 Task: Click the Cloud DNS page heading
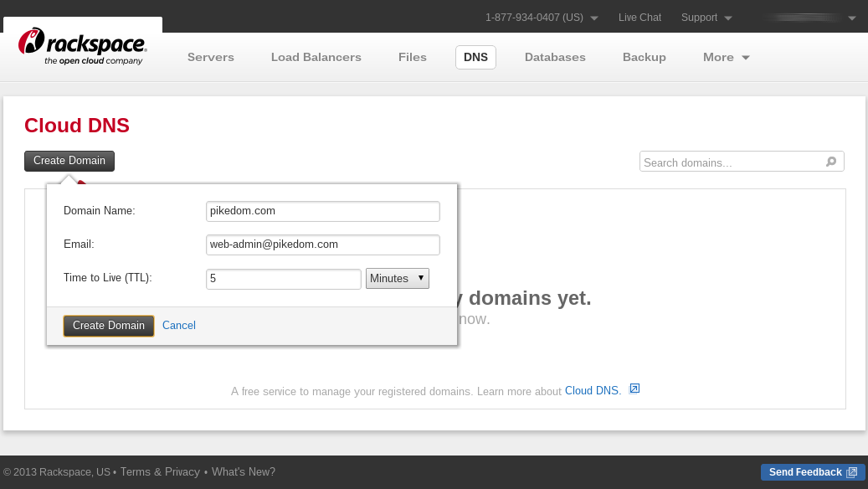click(77, 126)
